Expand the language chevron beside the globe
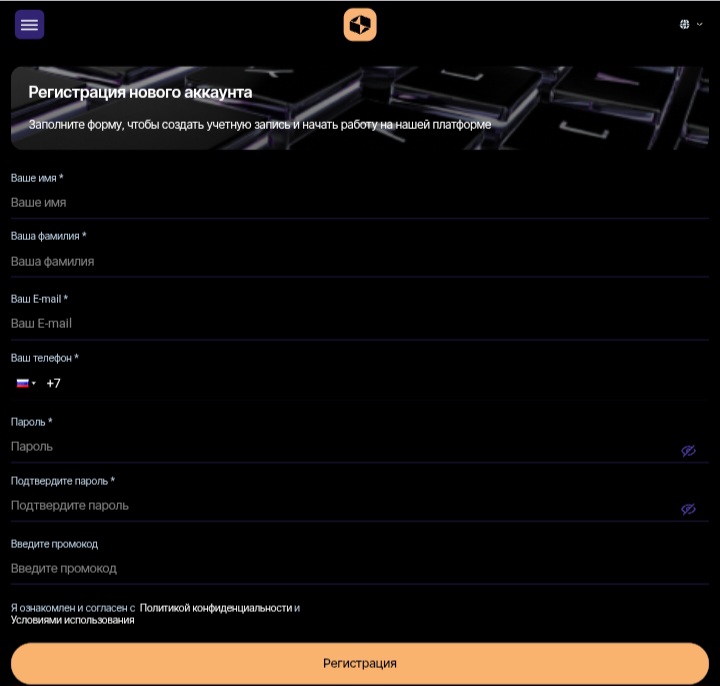Viewport: 720px width, 686px height. click(700, 25)
